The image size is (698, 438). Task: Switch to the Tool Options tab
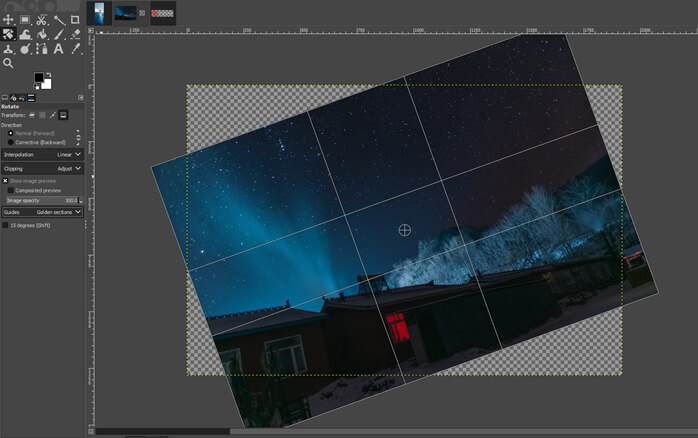tap(5, 98)
